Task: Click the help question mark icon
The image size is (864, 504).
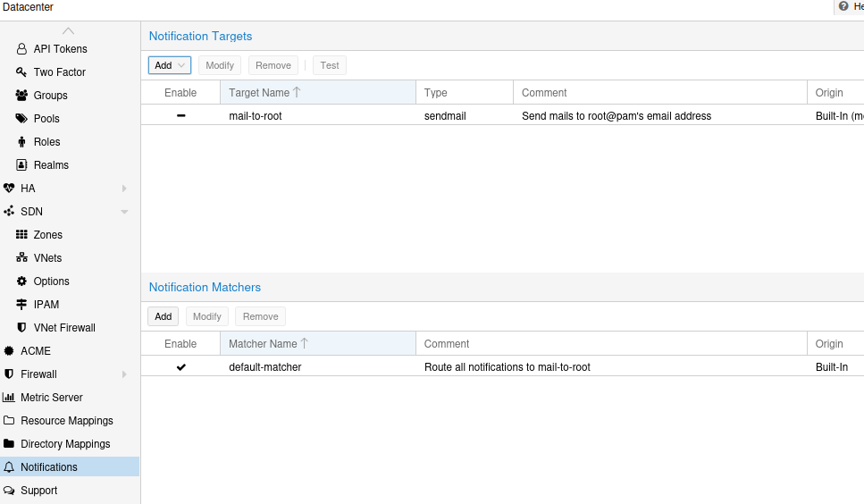Action: pyautogui.click(x=843, y=6)
